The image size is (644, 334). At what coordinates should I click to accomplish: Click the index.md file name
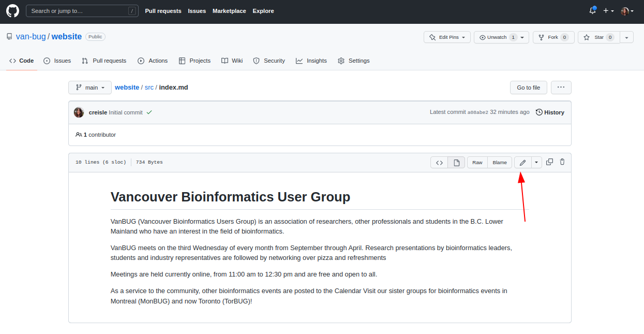pos(173,88)
